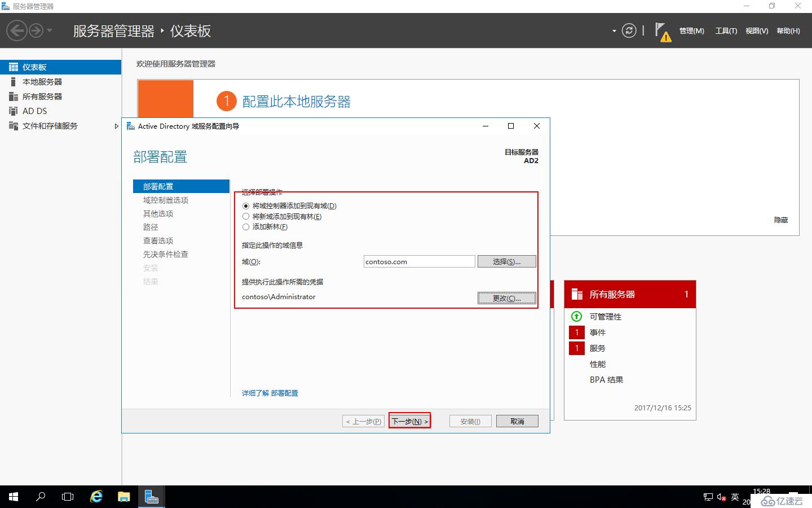Viewport: 812px width, 508px height.
Task: Go to 路径 wizard step
Action: point(151,227)
